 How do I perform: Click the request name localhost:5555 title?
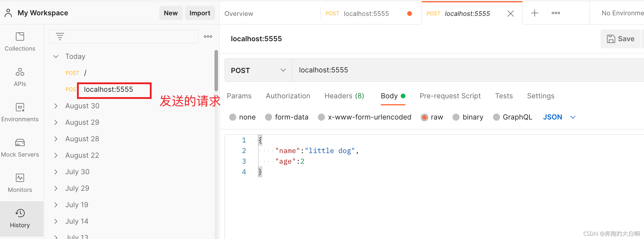tap(256, 39)
